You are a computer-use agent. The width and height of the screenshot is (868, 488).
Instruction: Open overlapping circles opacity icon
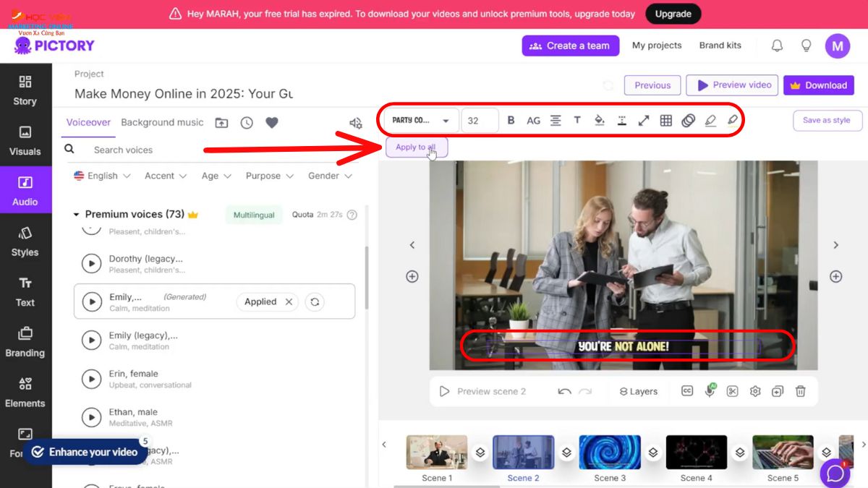pos(688,121)
